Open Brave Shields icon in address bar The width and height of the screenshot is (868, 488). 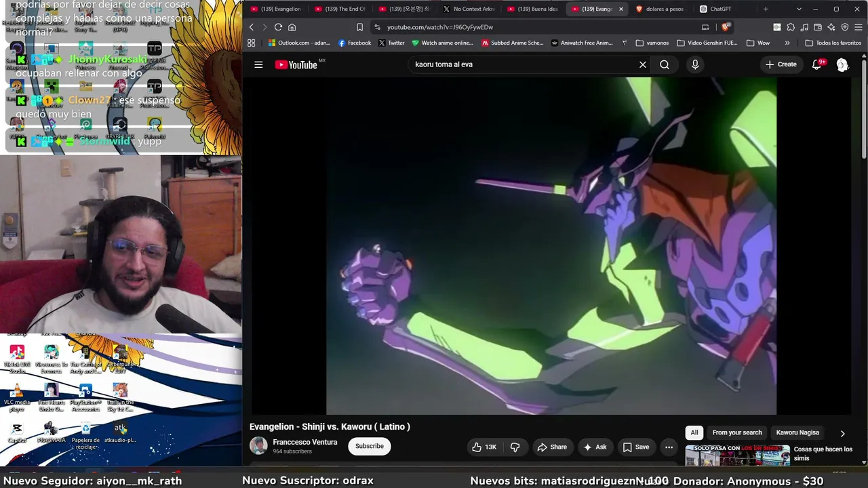[x=726, y=27]
